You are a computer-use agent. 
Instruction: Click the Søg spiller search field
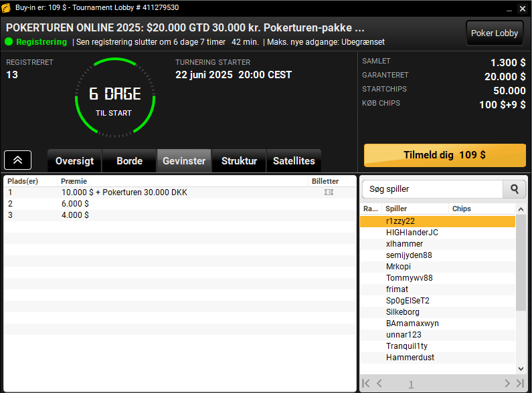(x=432, y=189)
